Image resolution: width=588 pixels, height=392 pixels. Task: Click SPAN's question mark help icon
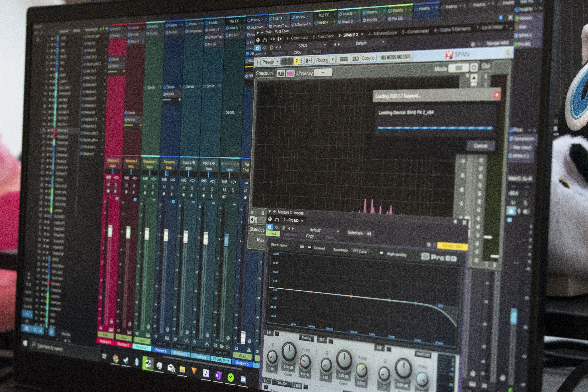(x=258, y=63)
